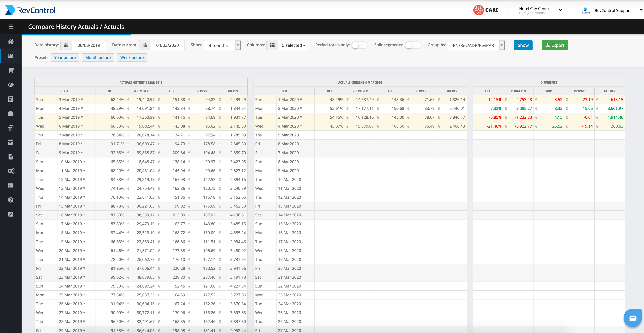The height and width of the screenshot is (333, 644).
Task: Open the shopping cart sidebar icon
Action: coord(11,71)
